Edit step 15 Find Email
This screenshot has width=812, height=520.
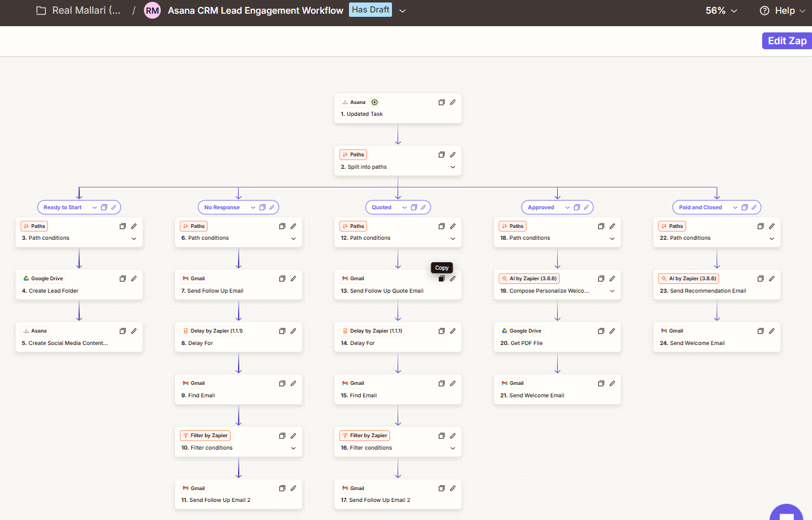tap(453, 383)
